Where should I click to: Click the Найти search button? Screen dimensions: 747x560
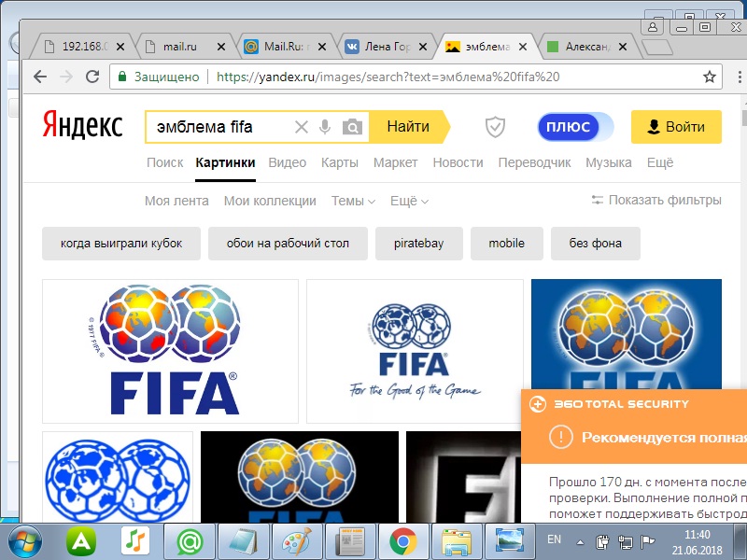(410, 127)
